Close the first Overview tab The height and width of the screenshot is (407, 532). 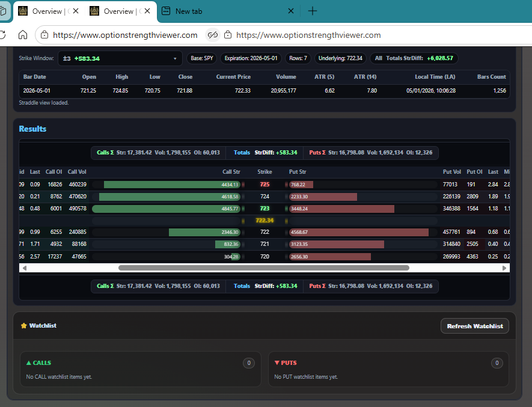(x=76, y=11)
